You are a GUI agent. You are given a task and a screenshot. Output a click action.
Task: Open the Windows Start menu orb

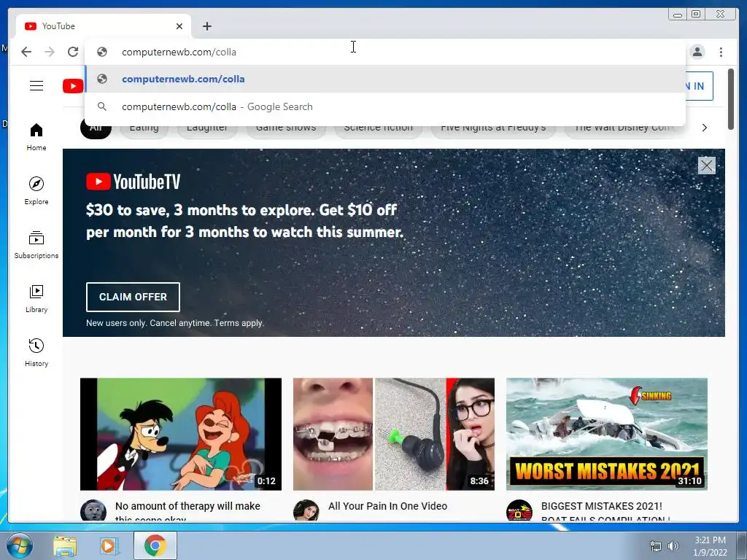click(x=19, y=545)
